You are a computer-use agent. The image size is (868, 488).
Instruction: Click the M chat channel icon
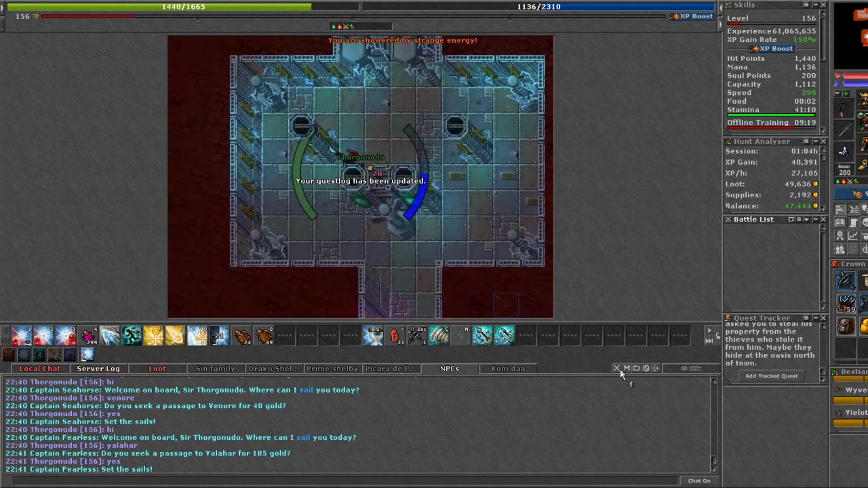(627, 369)
